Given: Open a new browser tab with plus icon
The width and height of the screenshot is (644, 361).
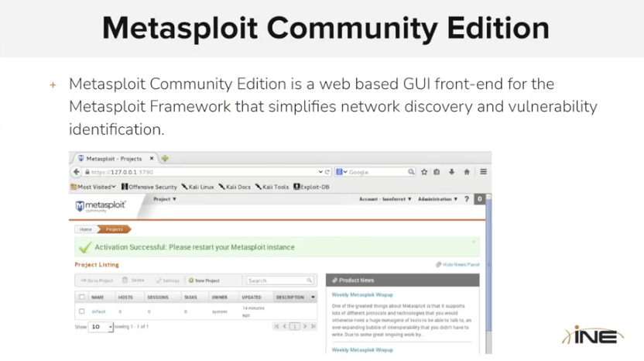Looking at the screenshot, I should [165, 159].
